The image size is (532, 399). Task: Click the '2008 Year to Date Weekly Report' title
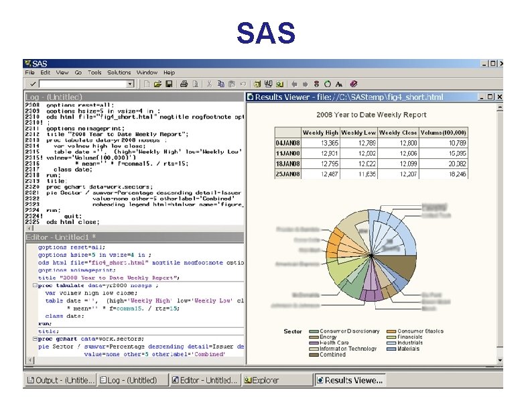pos(371,115)
